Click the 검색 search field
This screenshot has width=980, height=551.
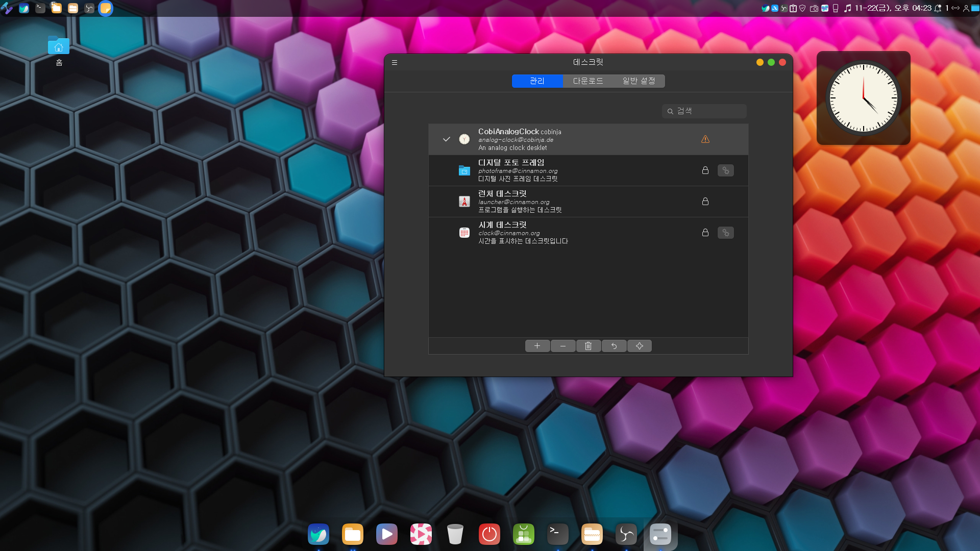pyautogui.click(x=704, y=111)
